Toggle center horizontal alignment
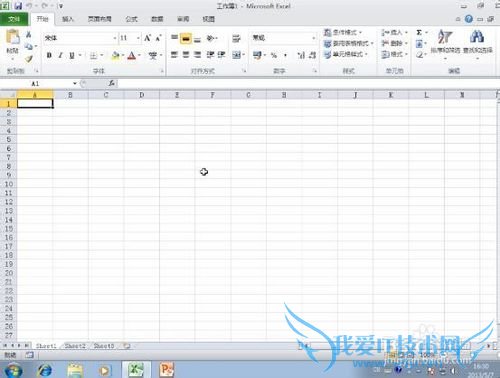Image resolution: width=500 pixels, height=378 pixels. [x=186, y=54]
